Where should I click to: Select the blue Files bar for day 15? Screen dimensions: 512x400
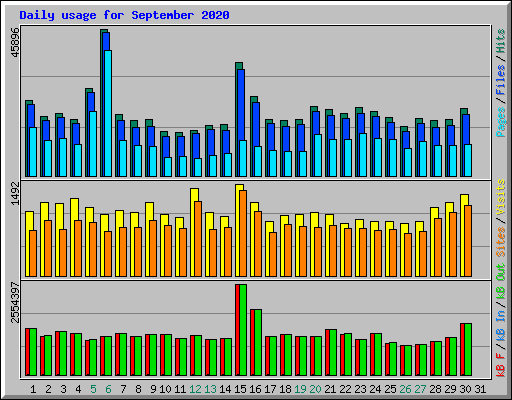tap(241, 105)
